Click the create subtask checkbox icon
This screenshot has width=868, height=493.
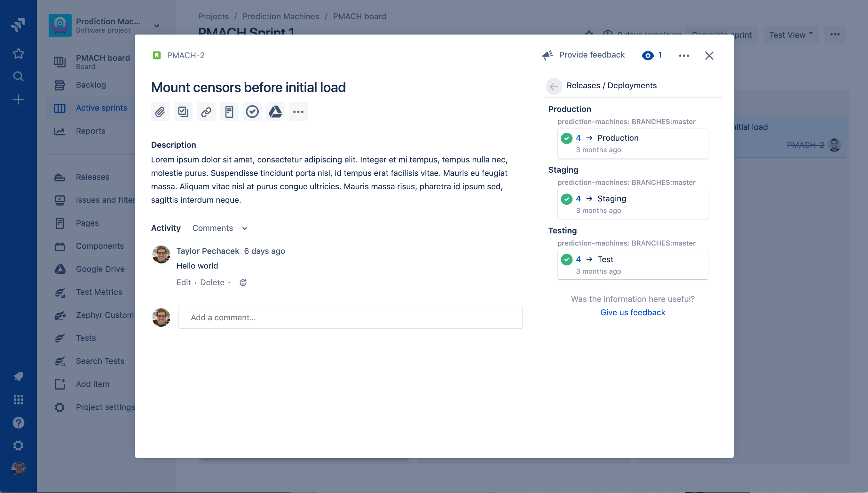point(183,112)
